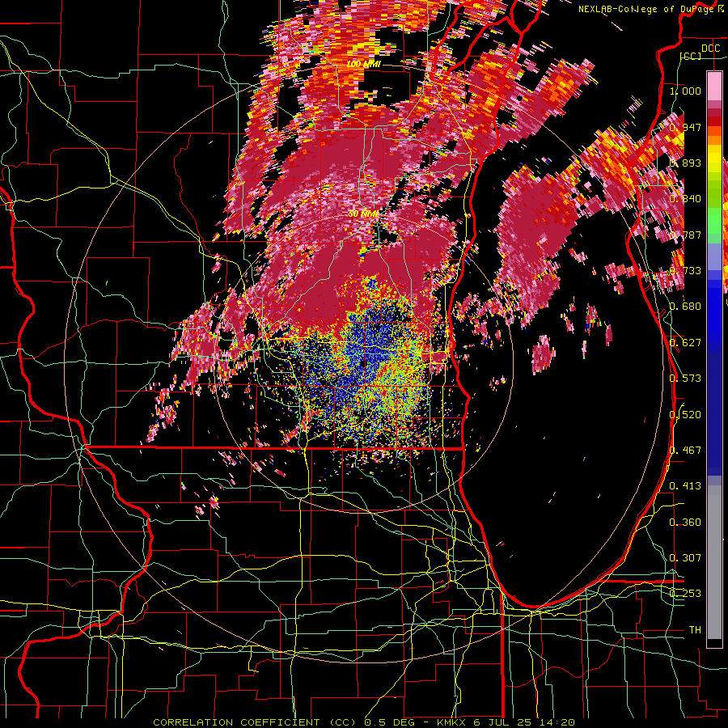Click the 0.947 legend value
Image resolution: width=728 pixels, height=728 pixels.
pyautogui.click(x=685, y=127)
